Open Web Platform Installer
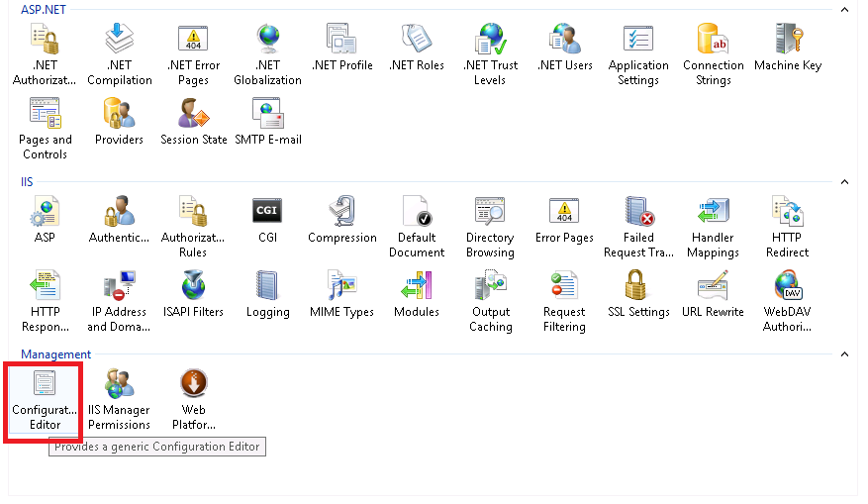The image size is (868, 504). 194,399
